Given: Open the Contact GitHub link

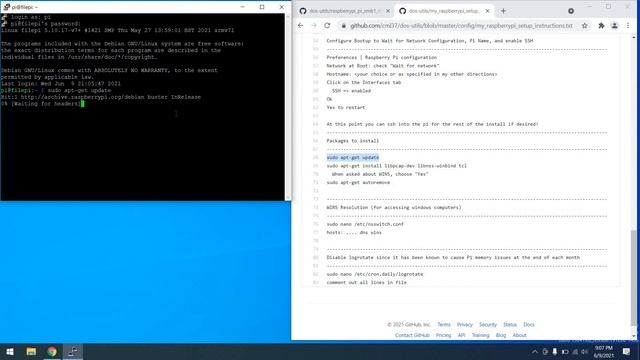Looking at the screenshot, I should tap(412, 335).
